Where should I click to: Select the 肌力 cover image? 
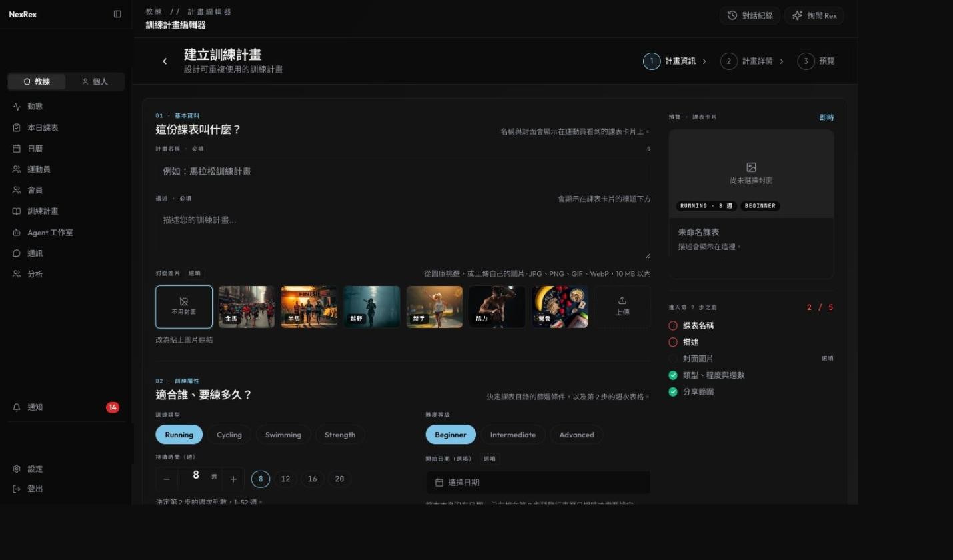[498, 307]
